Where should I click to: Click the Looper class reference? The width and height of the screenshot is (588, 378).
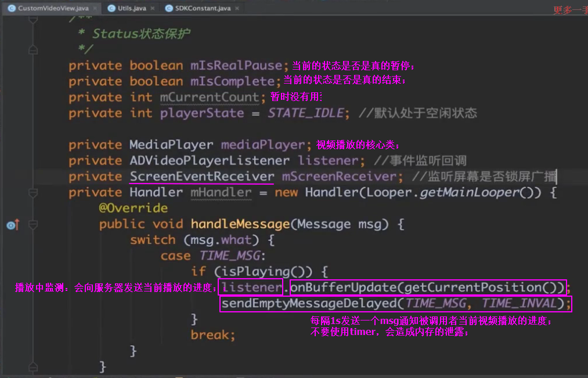coord(389,192)
